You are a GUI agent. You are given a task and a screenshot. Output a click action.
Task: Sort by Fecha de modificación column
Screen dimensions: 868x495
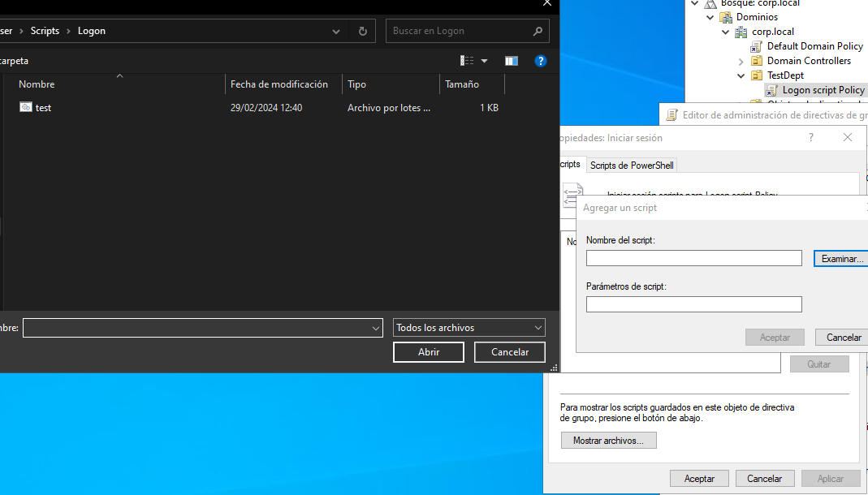coord(283,84)
